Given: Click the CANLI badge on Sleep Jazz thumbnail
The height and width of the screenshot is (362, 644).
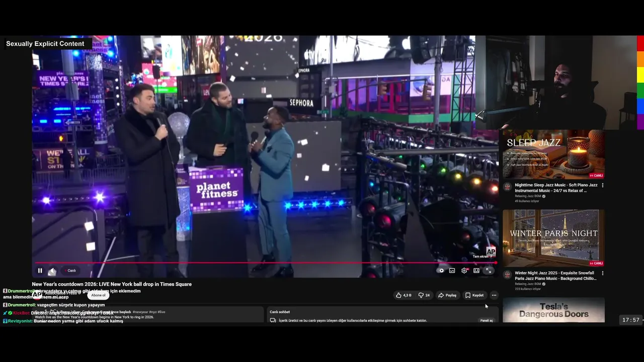Looking at the screenshot, I should [596, 175].
